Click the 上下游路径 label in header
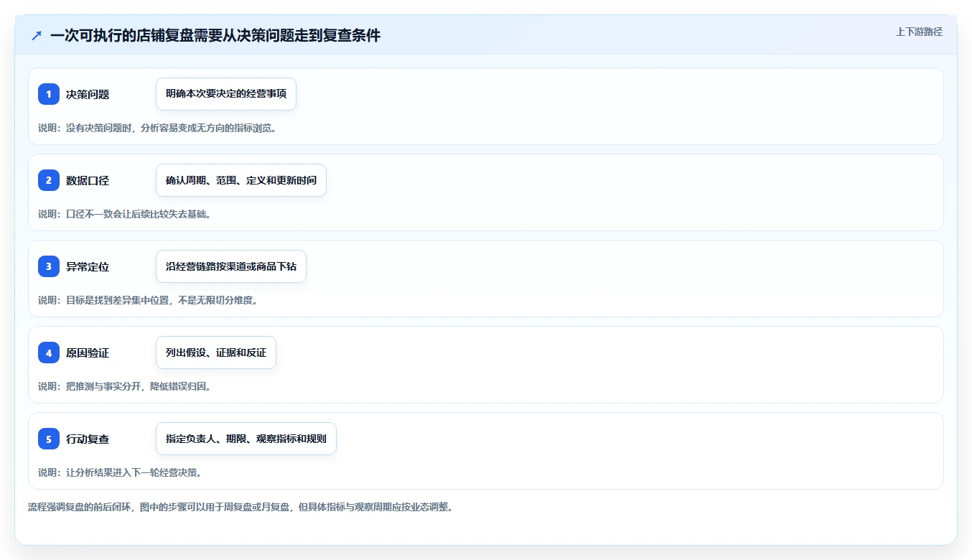 pos(919,32)
